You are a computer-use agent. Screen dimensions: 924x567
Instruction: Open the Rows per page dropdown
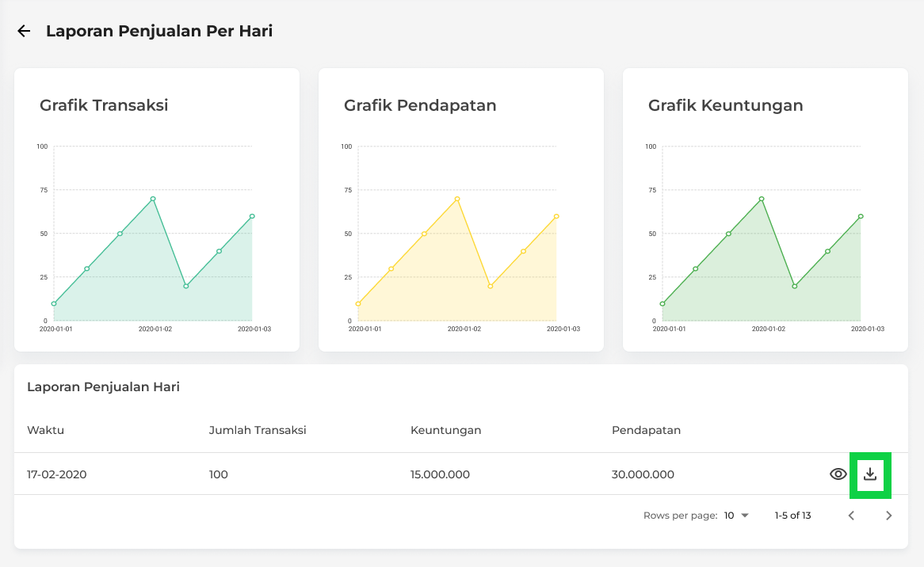(736, 516)
